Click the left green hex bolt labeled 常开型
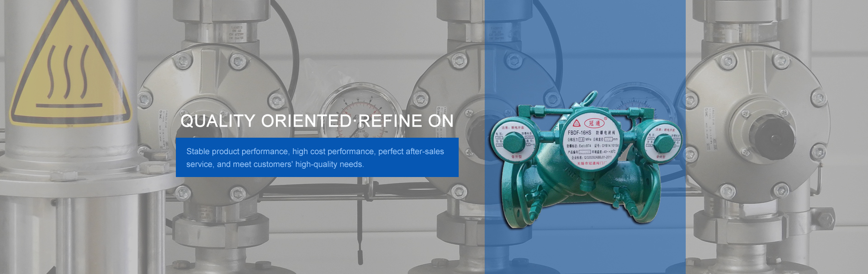 coord(514,142)
